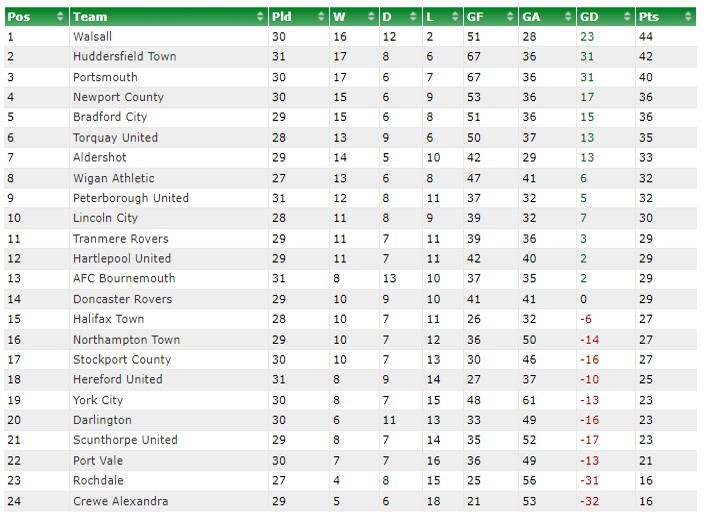Viewport: 707px width, 523px height.
Task: Click the L column sort icon
Action: (455, 17)
